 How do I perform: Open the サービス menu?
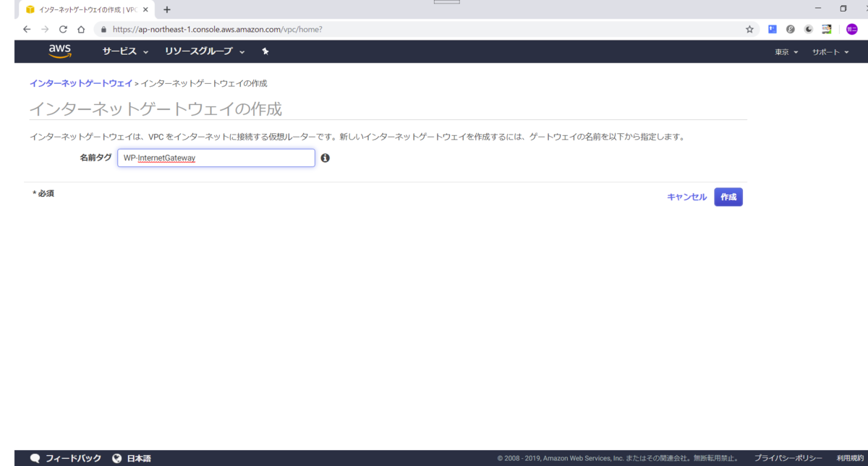tap(121, 51)
